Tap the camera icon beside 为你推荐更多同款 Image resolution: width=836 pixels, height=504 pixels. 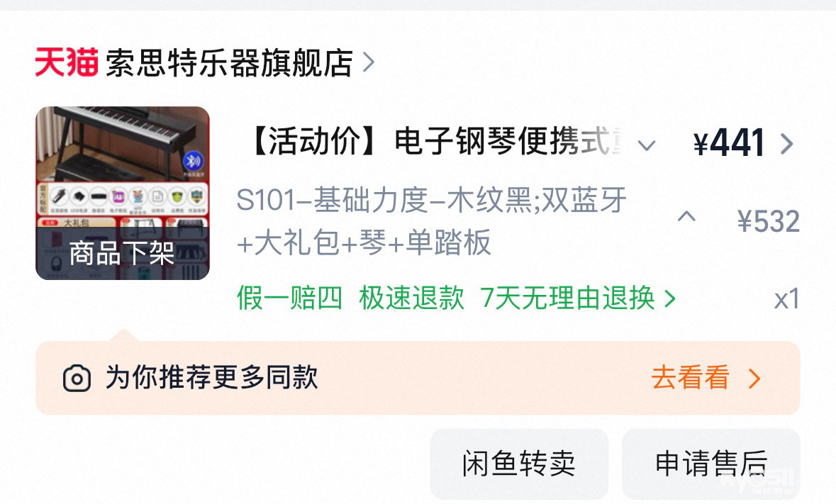coord(77,379)
